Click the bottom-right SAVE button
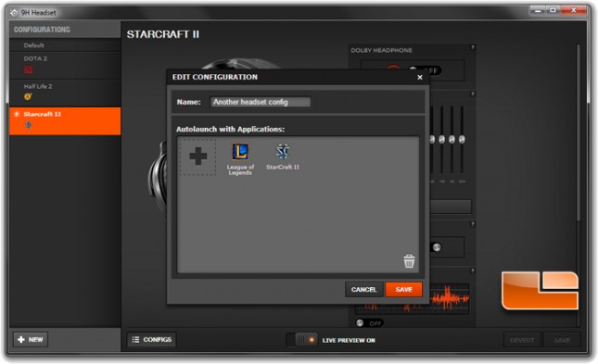This screenshot has height=364, width=598. [x=562, y=340]
